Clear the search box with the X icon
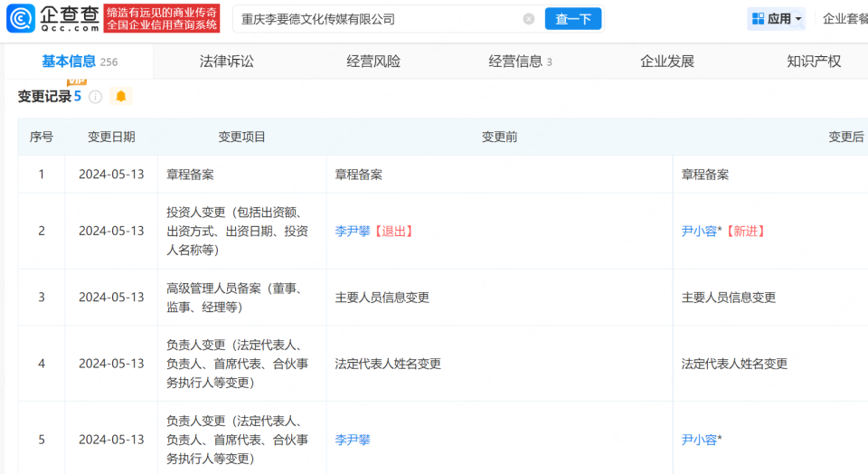 pos(529,19)
